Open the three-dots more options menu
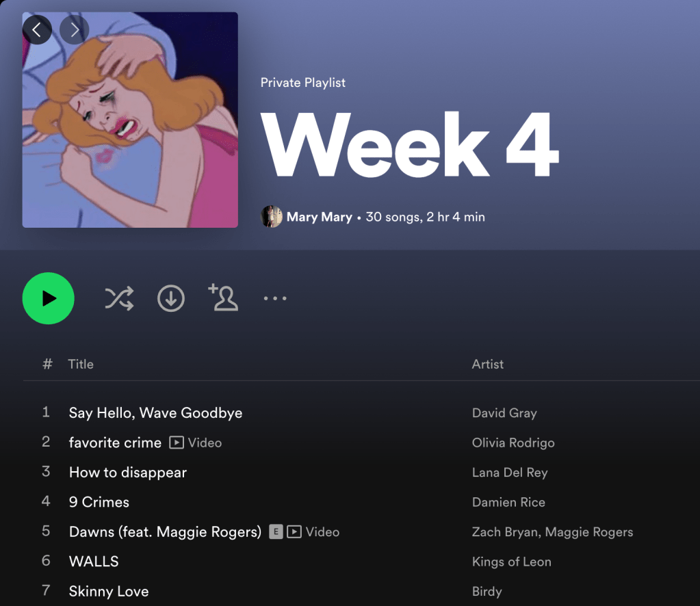 click(275, 298)
